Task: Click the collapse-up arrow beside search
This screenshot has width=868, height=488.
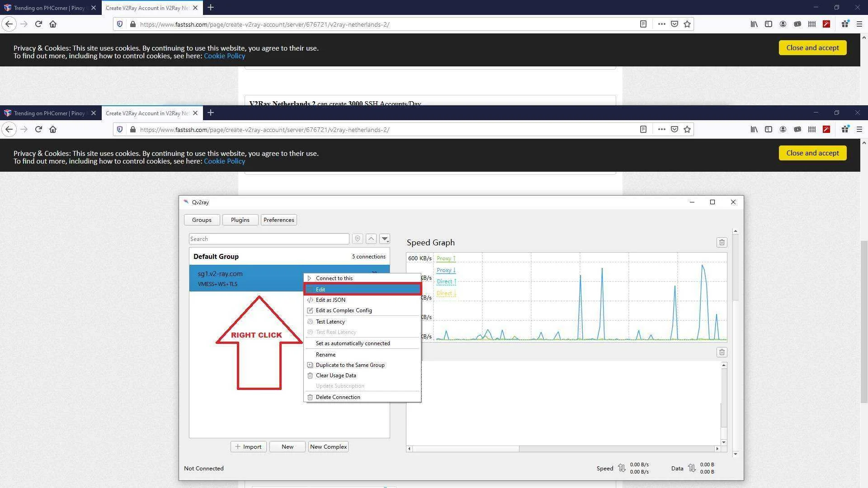Action: (371, 239)
